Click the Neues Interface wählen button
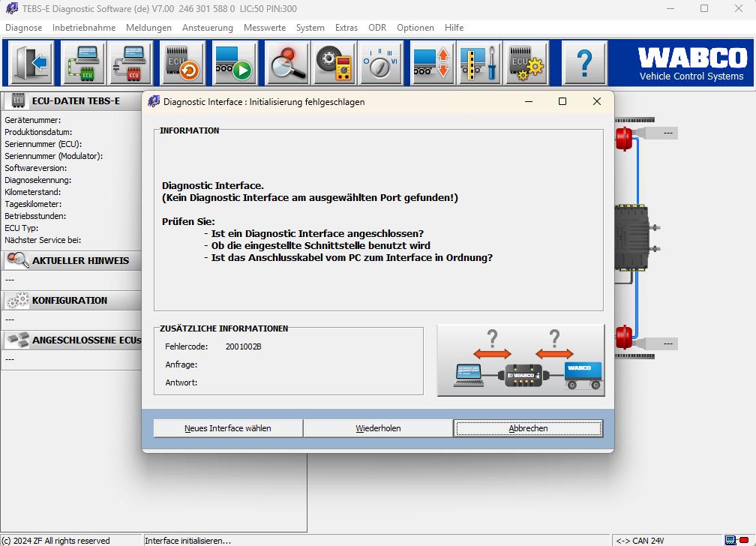Screen dimensions: 756x546 [x=227, y=427]
